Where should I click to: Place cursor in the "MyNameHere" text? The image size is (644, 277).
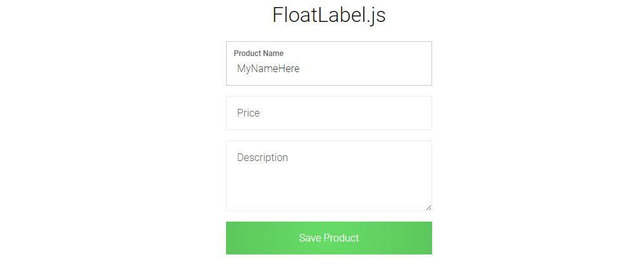268,69
